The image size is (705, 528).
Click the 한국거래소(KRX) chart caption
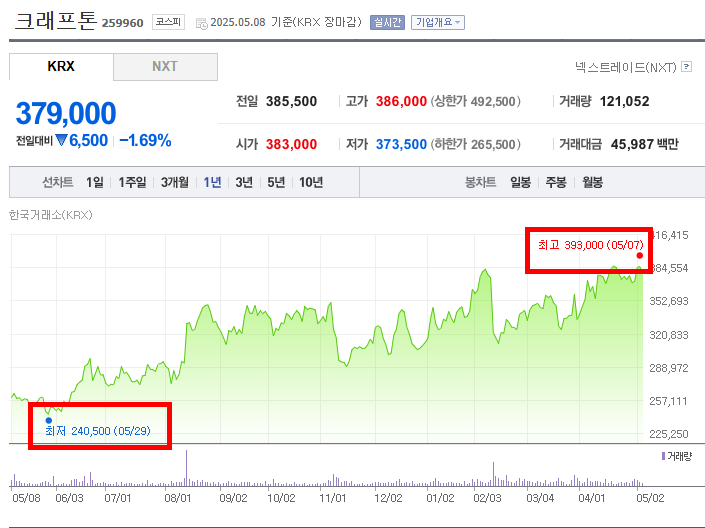tap(51, 215)
